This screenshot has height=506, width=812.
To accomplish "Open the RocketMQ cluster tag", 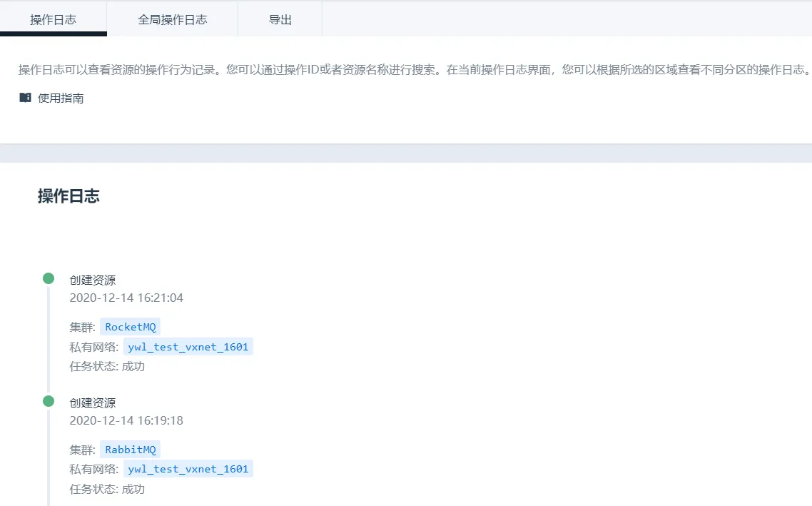I will point(131,327).
